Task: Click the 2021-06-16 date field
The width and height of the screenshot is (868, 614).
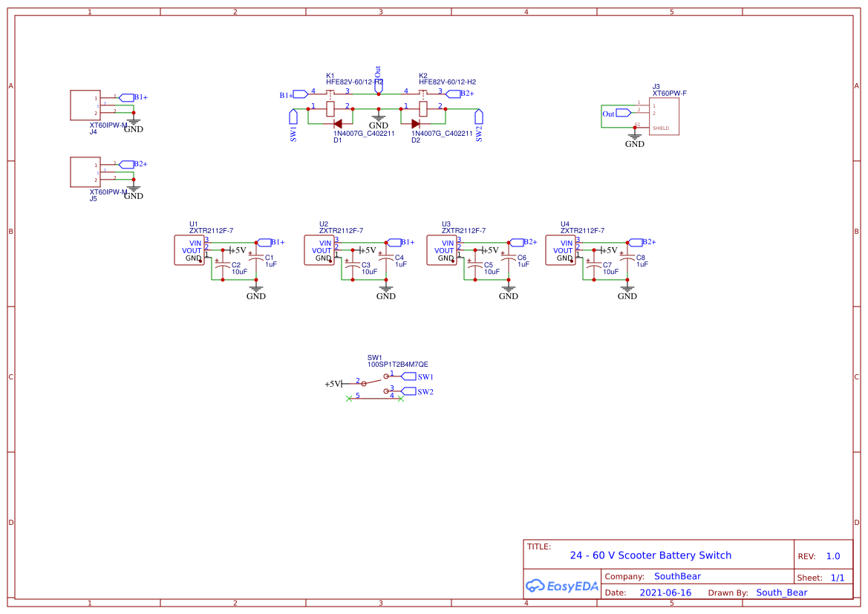Action: pyautogui.click(x=666, y=592)
